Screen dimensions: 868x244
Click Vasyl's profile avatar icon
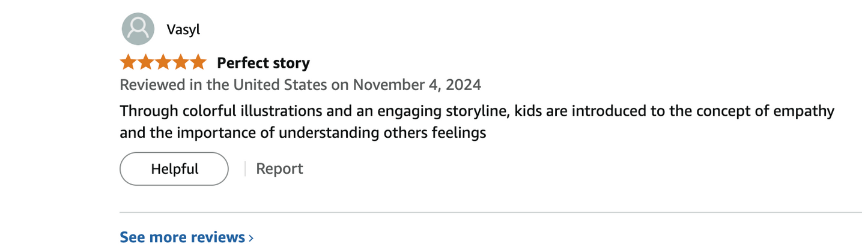pyautogui.click(x=138, y=29)
